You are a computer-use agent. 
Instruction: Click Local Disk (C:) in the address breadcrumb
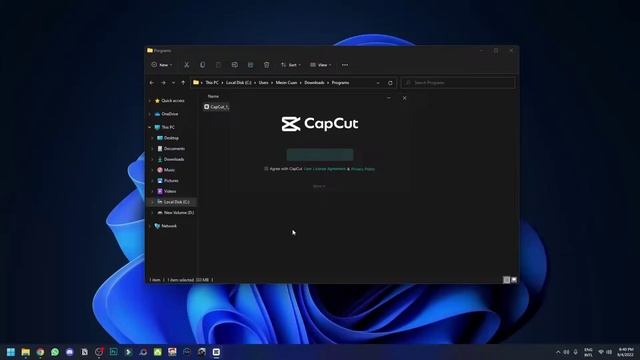(239, 83)
